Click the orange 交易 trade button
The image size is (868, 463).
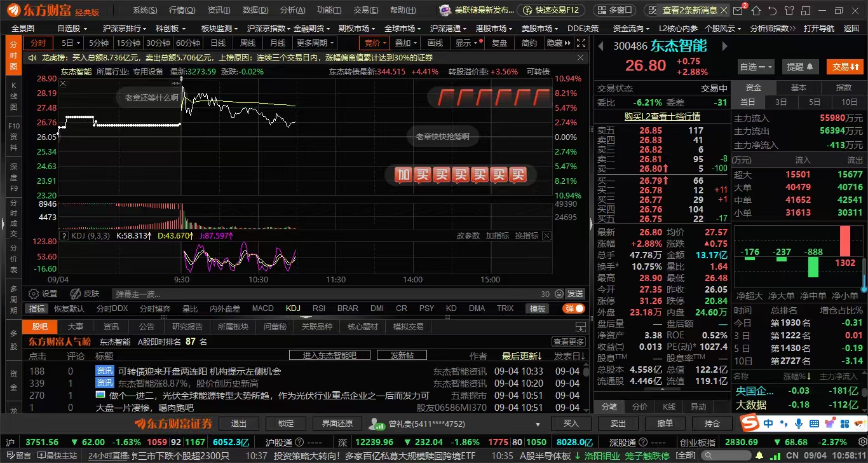point(845,67)
